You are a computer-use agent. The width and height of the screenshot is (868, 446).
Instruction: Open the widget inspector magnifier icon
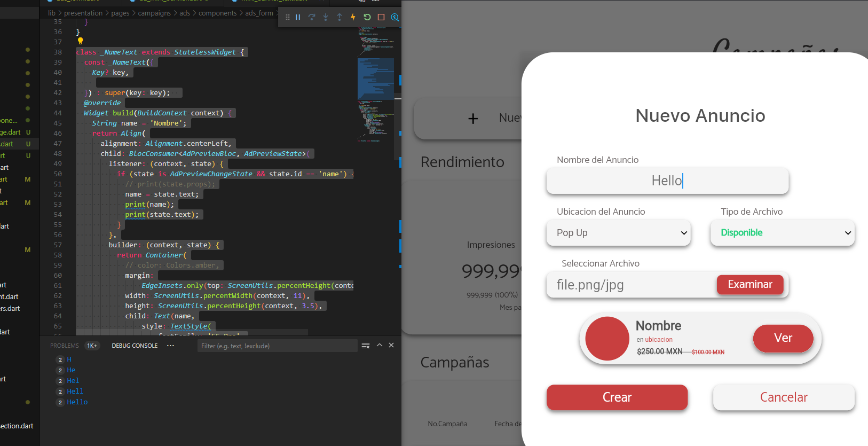(x=395, y=17)
